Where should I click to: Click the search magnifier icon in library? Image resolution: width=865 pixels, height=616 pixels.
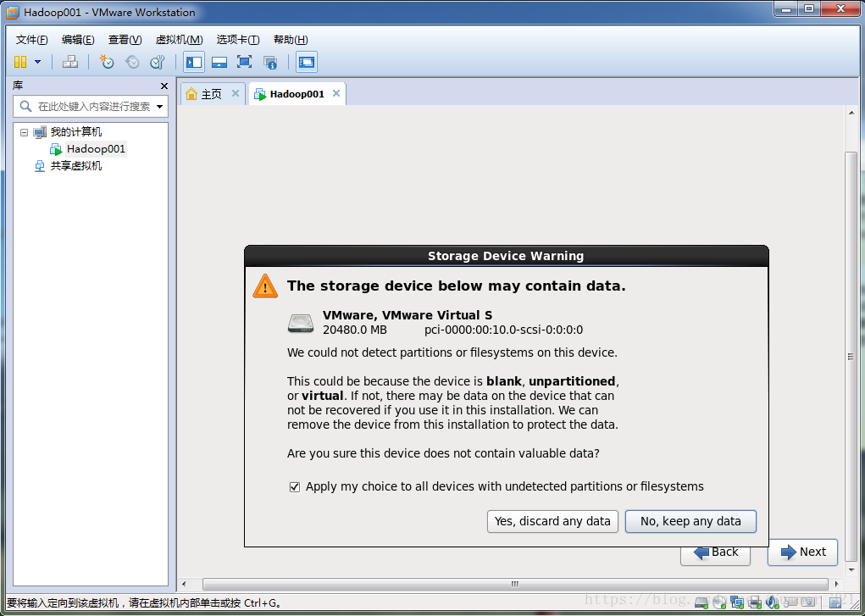tap(25, 106)
